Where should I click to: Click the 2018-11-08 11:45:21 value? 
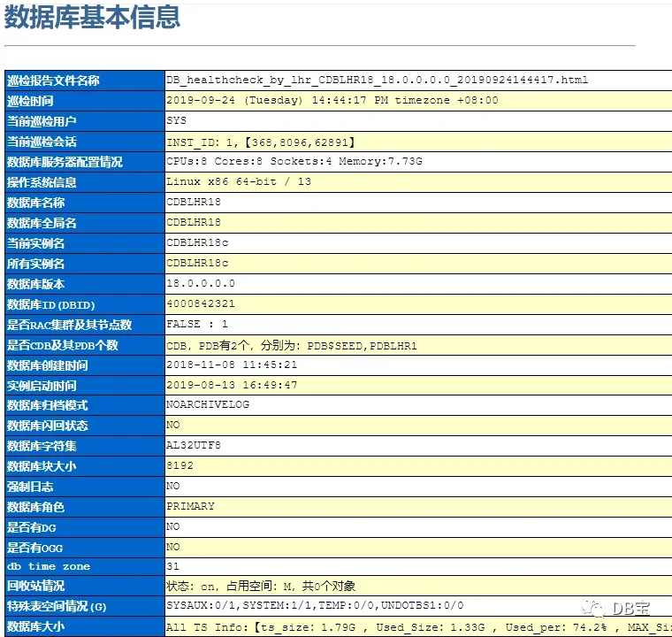click(232, 365)
